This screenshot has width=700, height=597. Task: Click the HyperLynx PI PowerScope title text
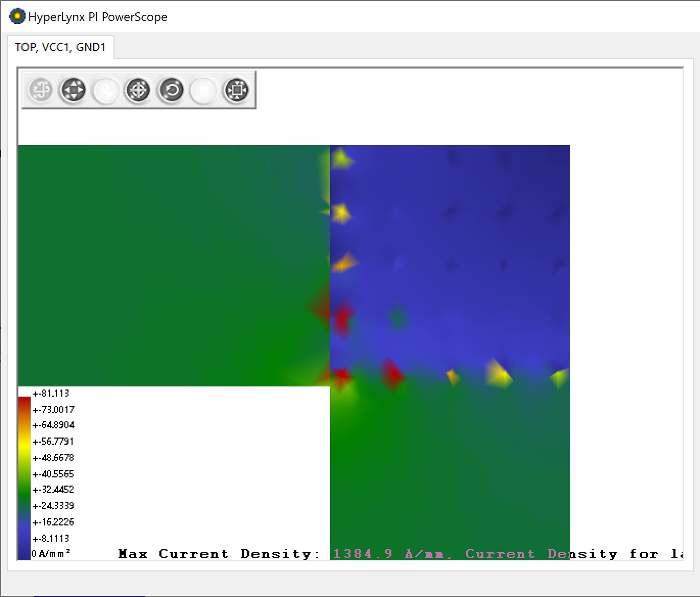click(x=98, y=17)
